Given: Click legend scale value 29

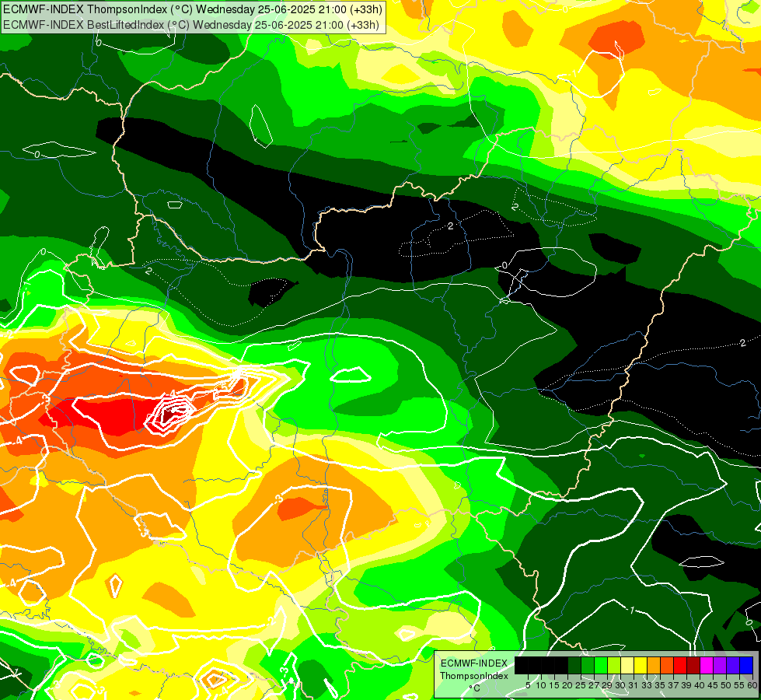Looking at the screenshot, I should 607,685.
